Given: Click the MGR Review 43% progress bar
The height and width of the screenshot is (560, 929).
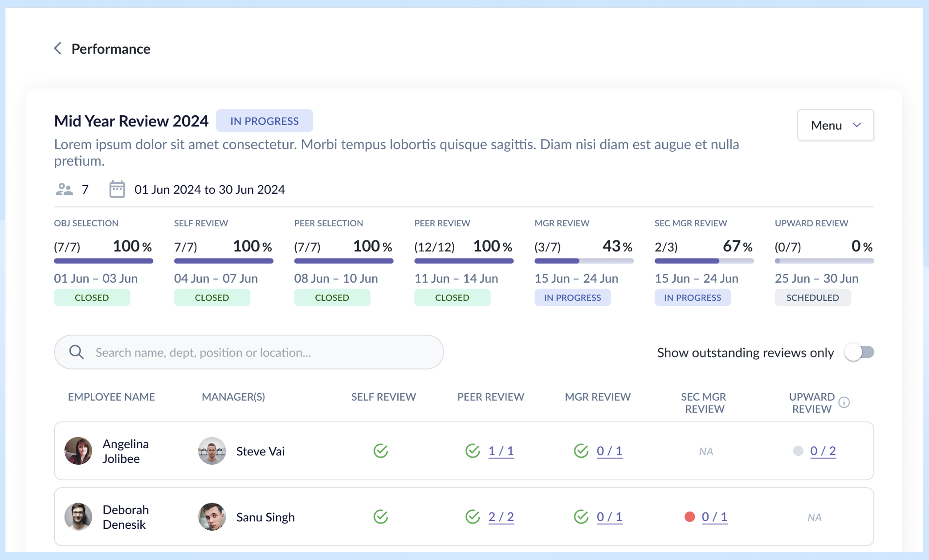Looking at the screenshot, I should 583,261.
